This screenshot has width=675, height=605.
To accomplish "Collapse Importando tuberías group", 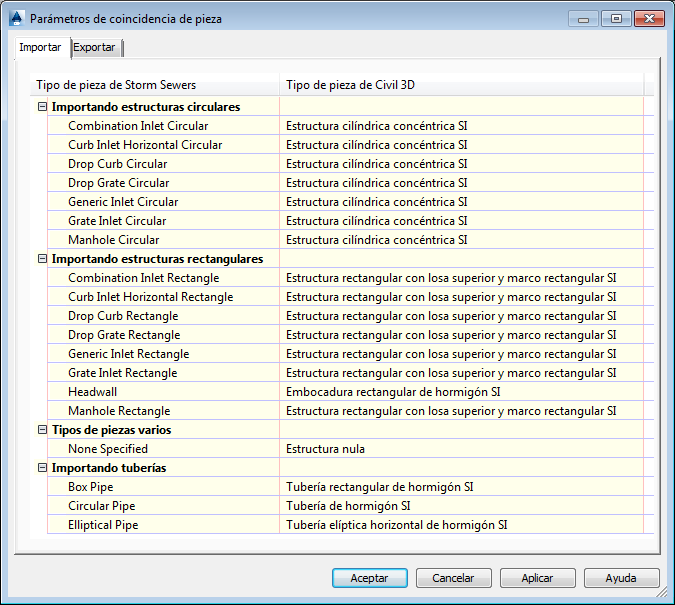I will click(42, 468).
